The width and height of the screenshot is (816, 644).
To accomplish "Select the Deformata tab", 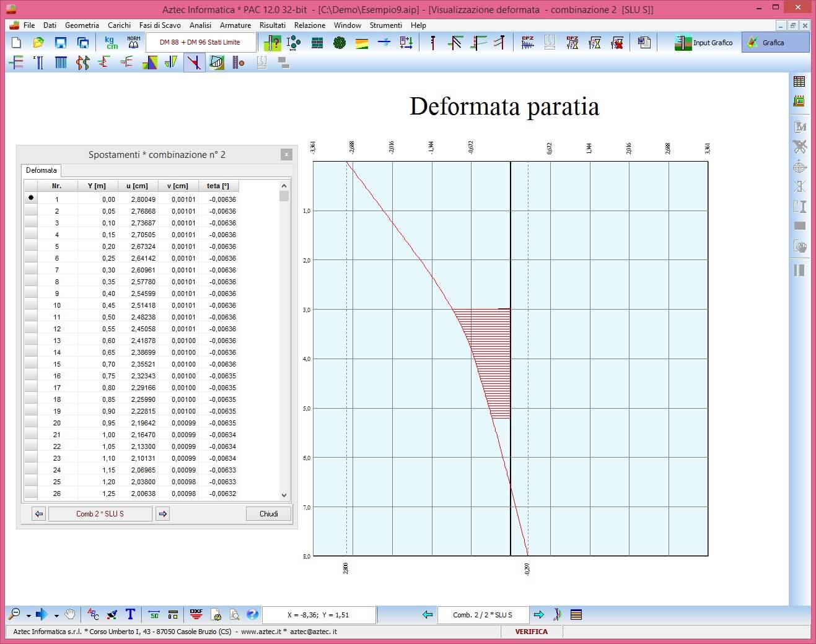I will pyautogui.click(x=42, y=170).
